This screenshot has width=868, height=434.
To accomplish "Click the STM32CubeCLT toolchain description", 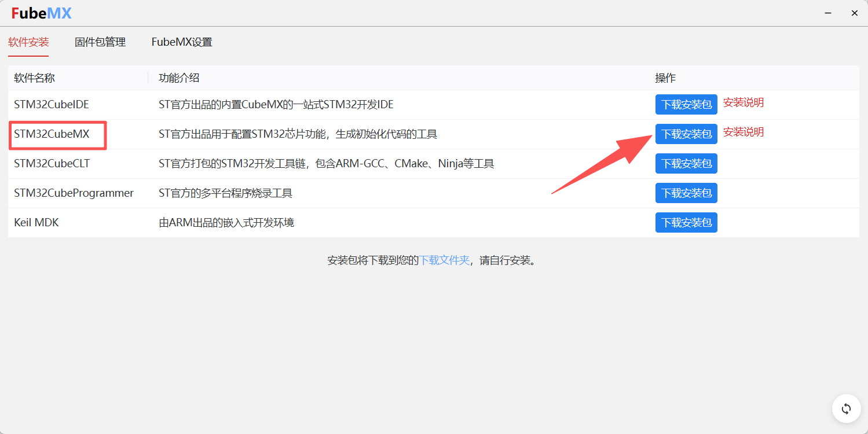I will (x=326, y=164).
